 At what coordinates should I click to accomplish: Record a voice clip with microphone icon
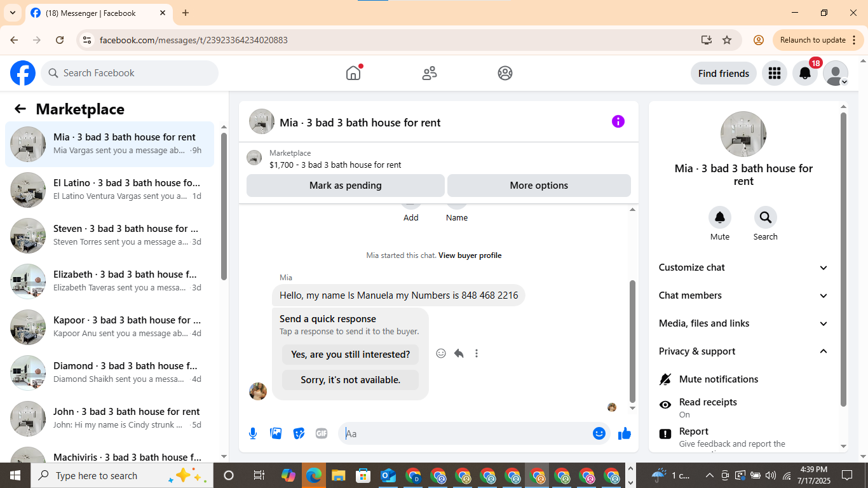(253, 433)
